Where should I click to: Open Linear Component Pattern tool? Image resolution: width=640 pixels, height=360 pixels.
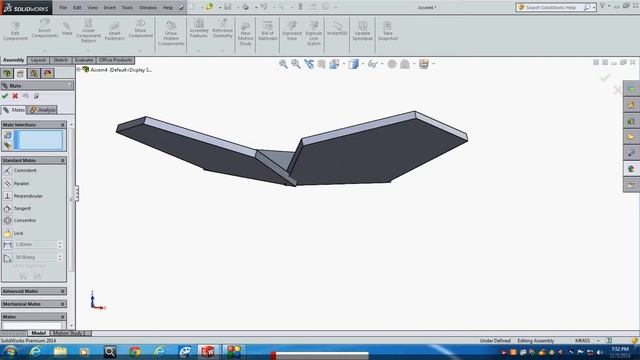click(88, 31)
